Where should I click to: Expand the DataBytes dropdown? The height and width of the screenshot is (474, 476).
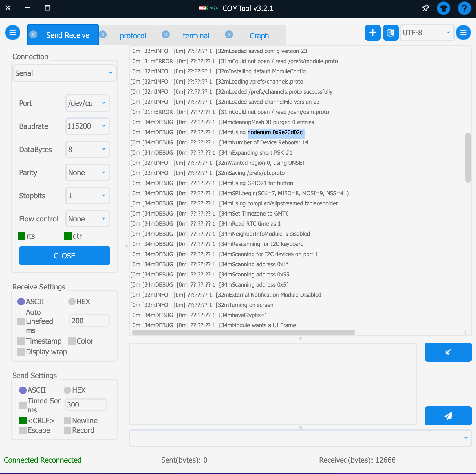[x=87, y=150]
